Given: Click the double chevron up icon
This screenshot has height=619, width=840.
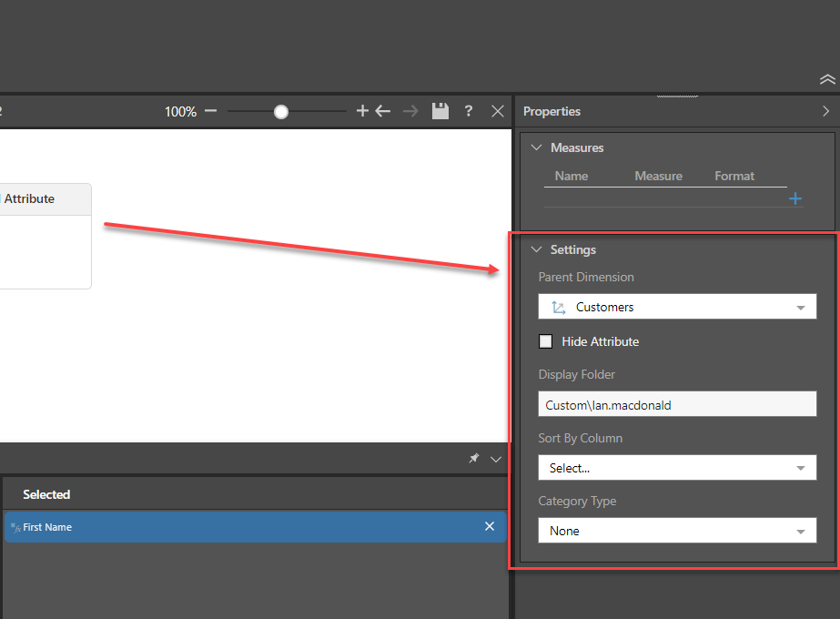Looking at the screenshot, I should (826, 79).
